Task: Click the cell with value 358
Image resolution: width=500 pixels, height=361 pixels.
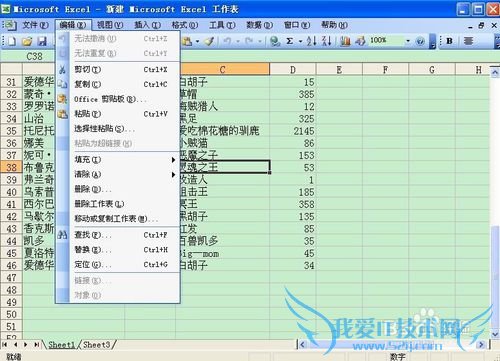Action: (x=293, y=204)
